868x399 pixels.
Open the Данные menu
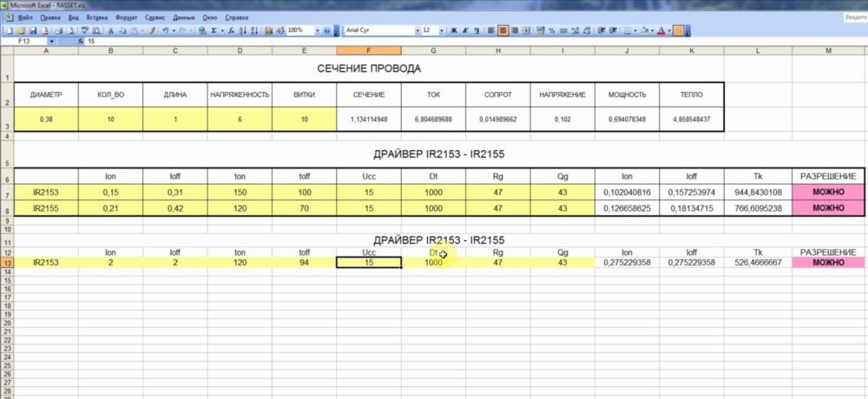point(184,17)
